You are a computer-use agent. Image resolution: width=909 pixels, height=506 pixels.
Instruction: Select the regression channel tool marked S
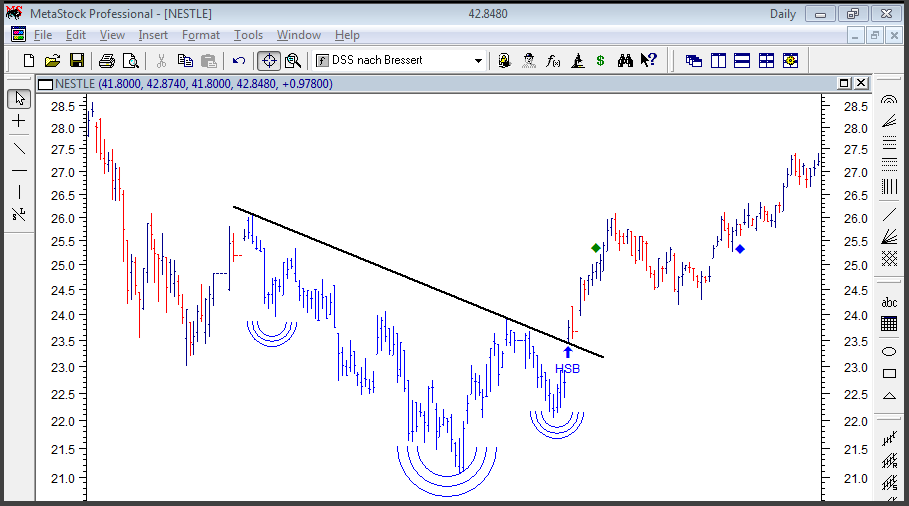[889, 483]
